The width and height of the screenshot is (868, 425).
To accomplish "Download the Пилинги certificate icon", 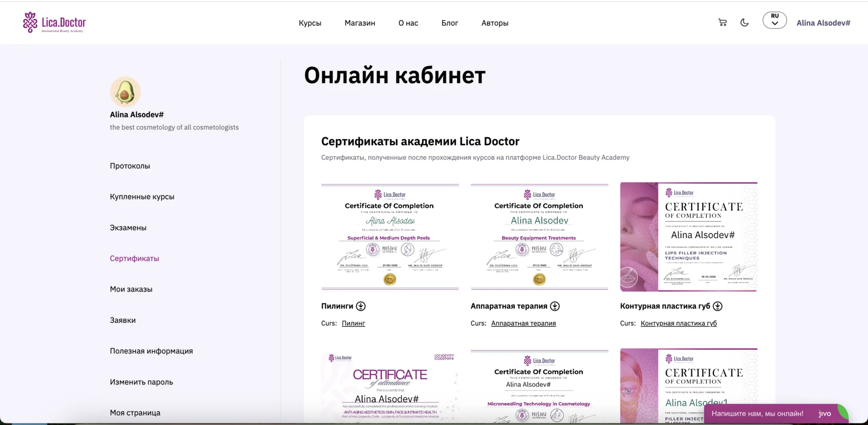I will pos(361,306).
